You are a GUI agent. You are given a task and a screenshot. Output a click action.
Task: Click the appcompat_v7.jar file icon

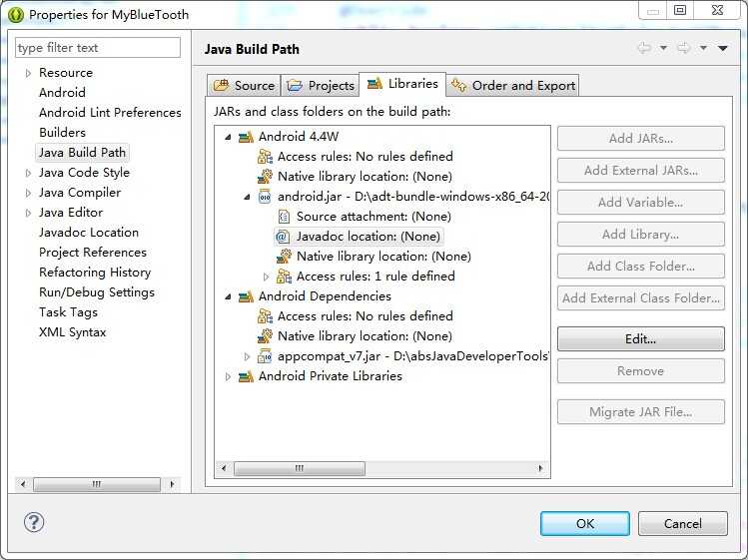click(265, 356)
